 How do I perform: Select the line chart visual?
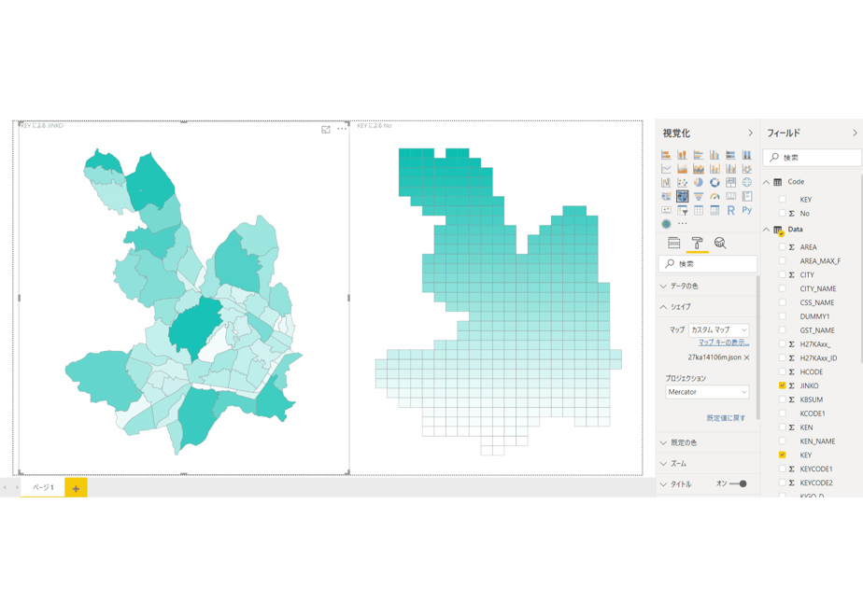click(x=666, y=168)
